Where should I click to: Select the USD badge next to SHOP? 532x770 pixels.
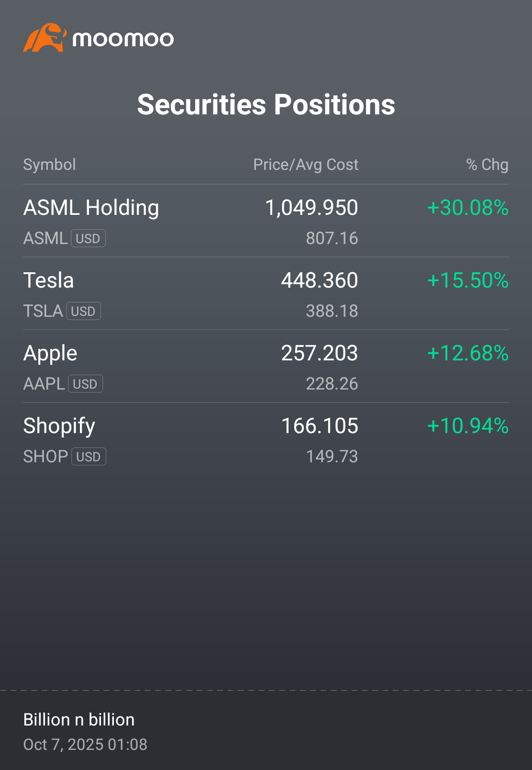[x=89, y=457]
